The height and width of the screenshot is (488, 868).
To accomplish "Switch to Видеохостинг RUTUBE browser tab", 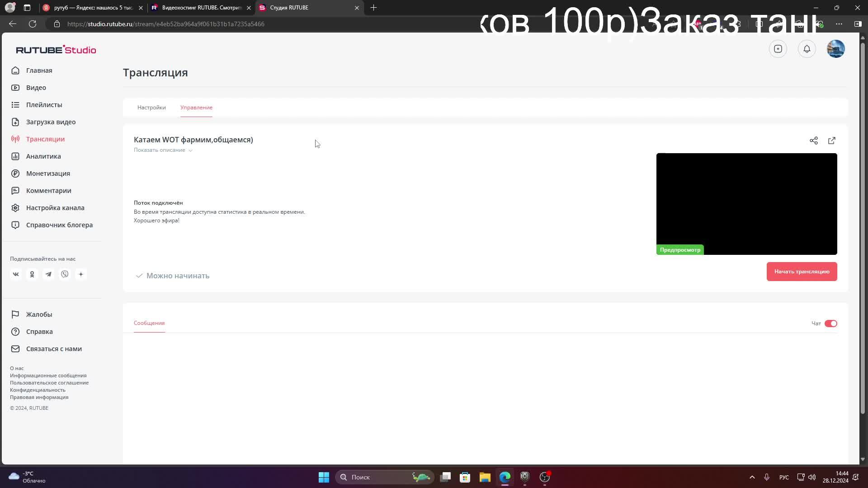I will pyautogui.click(x=202, y=8).
